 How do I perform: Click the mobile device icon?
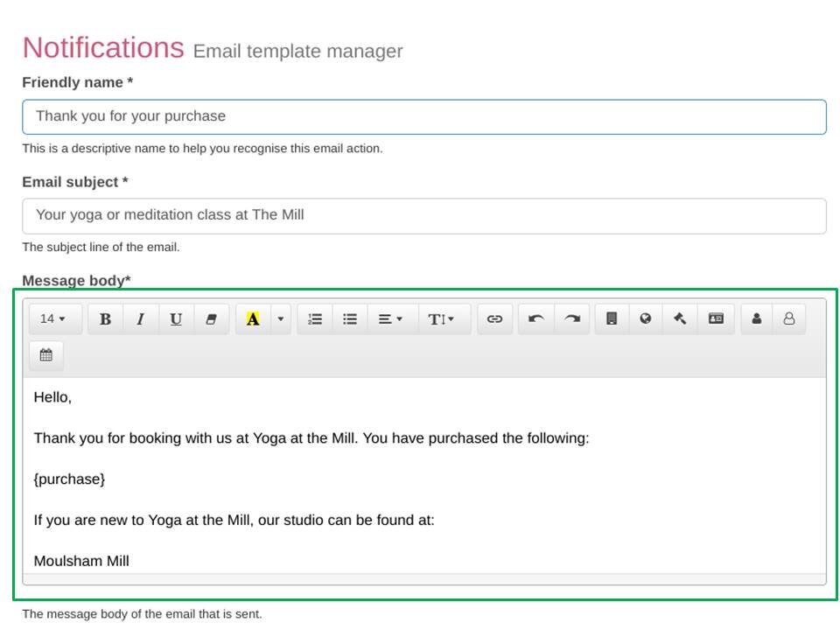[611, 318]
